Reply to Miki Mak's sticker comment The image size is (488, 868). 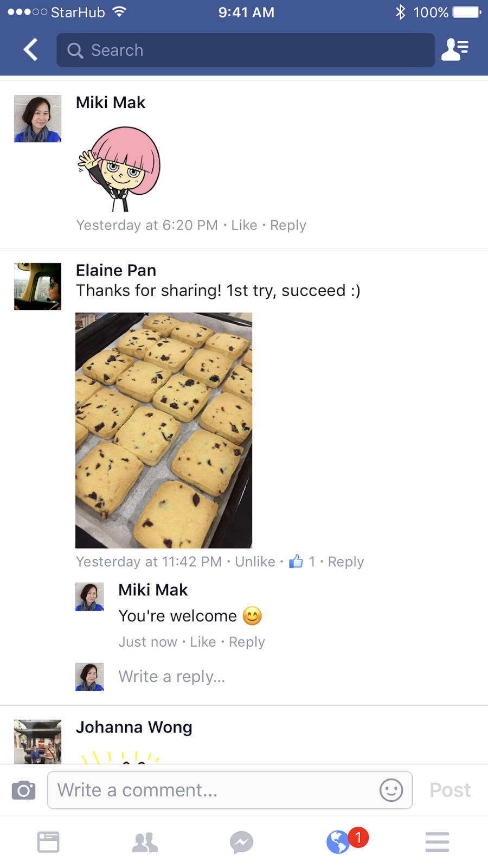tap(288, 226)
